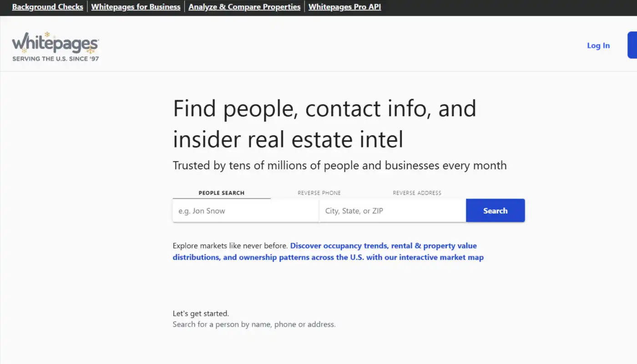Open the Background Checks page
The height and width of the screenshot is (364, 637).
tap(47, 6)
